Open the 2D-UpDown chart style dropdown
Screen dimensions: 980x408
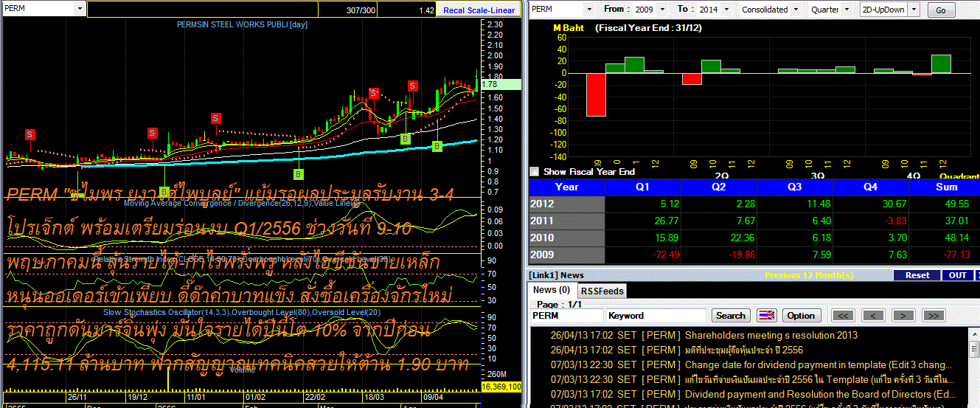pos(914,10)
